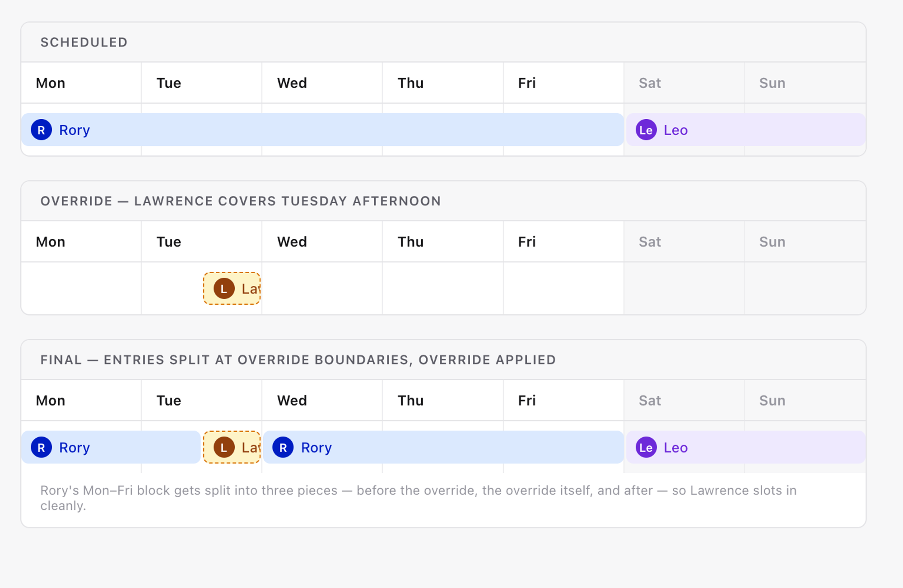Click the Fri column header in Final panel
The image size is (903, 588).
[x=526, y=401]
